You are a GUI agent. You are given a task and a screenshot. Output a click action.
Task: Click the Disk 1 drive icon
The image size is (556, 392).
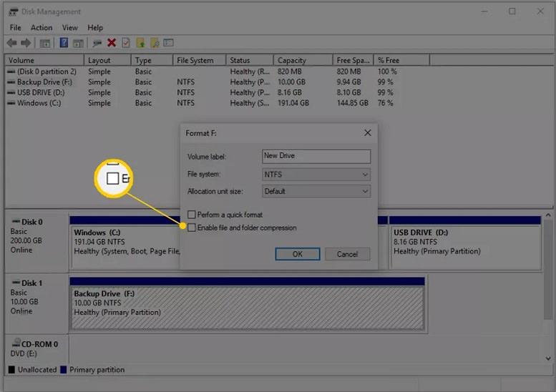tap(16, 283)
